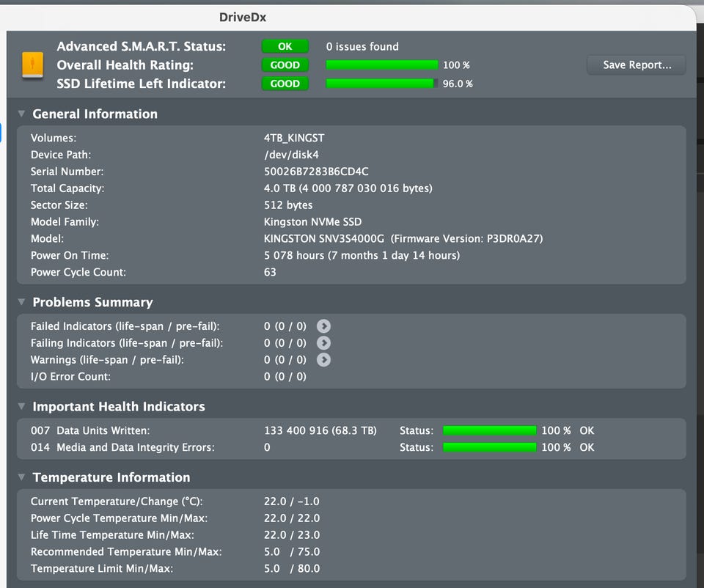Select the Power Cycle Temperature value 22.0 / 22.0
Screen dimensions: 704x588
[x=292, y=518]
